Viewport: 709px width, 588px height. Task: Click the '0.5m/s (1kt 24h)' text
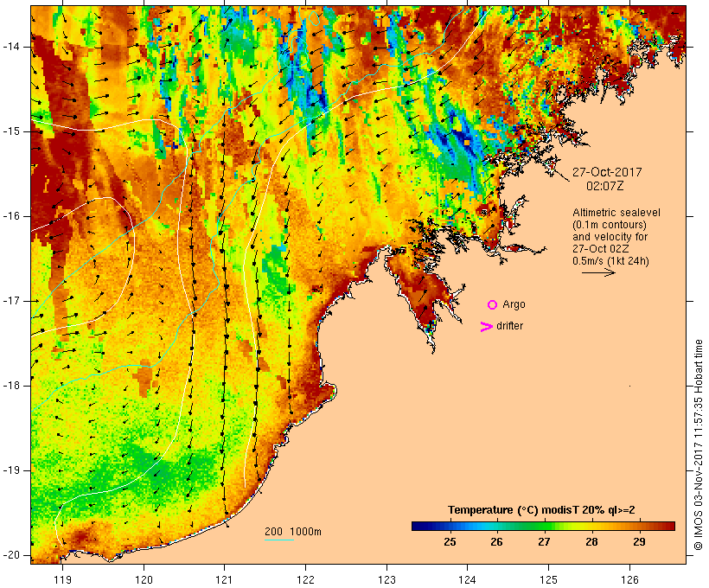point(610,261)
